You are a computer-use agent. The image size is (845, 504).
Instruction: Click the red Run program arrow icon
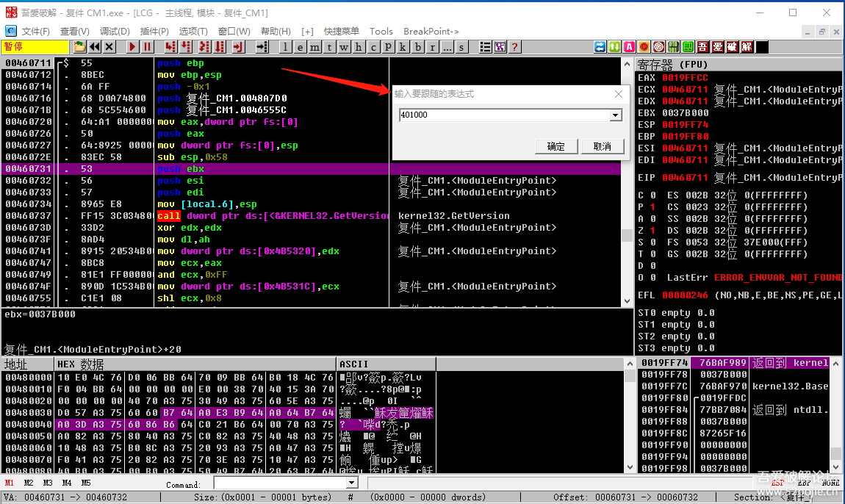[133, 47]
